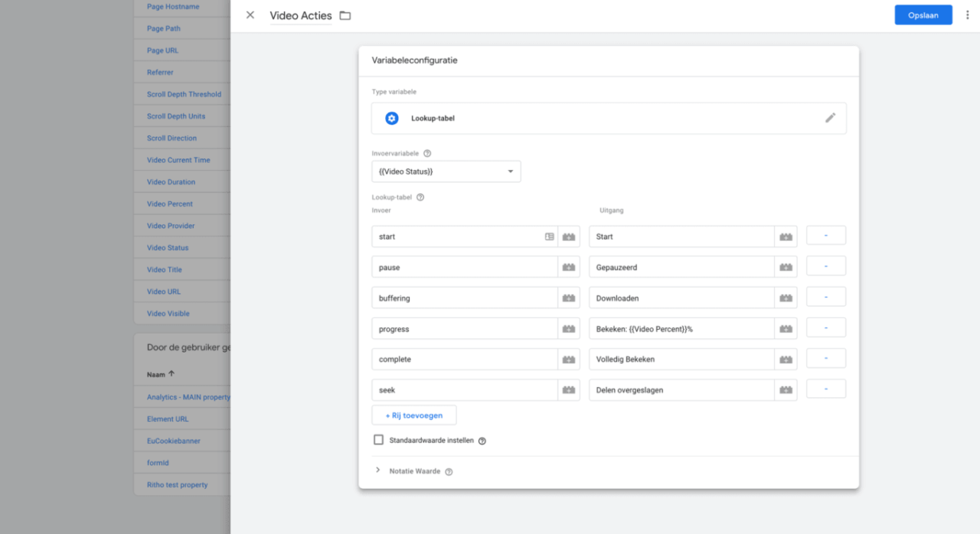
Task: Open variable picker icon for the Start output
Action: [x=786, y=236]
